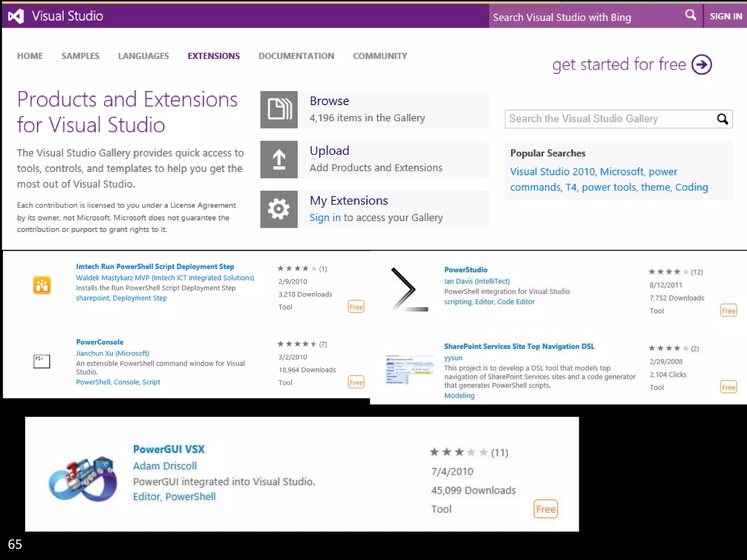Click the PowerShell tag under PowerGUI VSX
The width and height of the screenshot is (747, 560).
pyautogui.click(x=190, y=497)
